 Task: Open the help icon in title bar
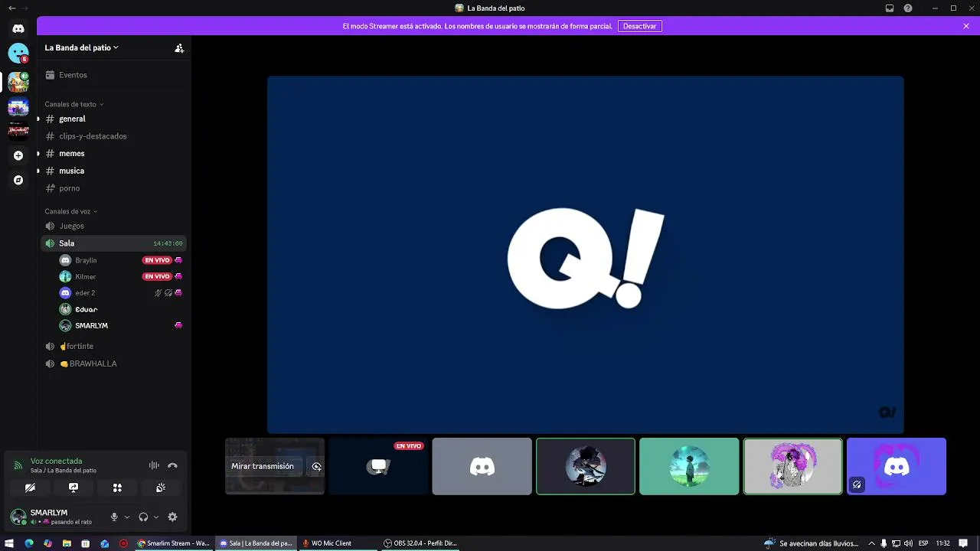(x=908, y=8)
